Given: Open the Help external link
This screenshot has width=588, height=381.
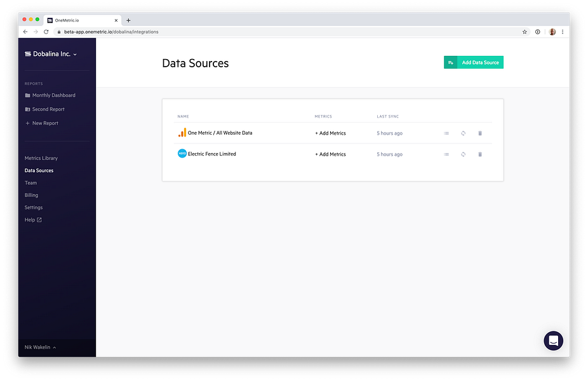Looking at the screenshot, I should click(33, 220).
